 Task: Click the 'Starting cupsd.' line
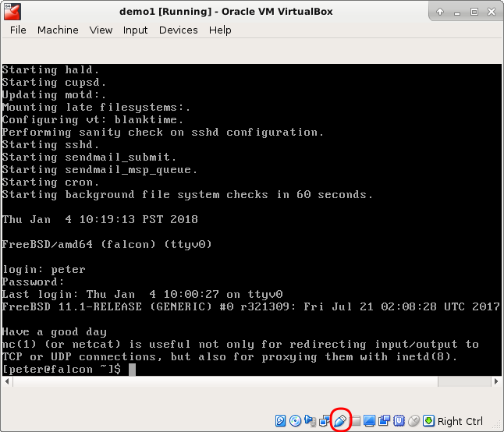click(54, 82)
